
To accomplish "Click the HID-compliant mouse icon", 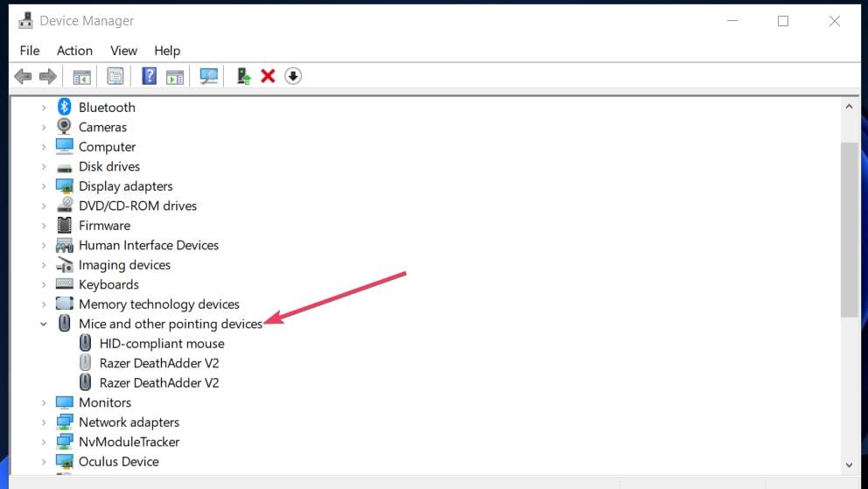I will (x=85, y=343).
